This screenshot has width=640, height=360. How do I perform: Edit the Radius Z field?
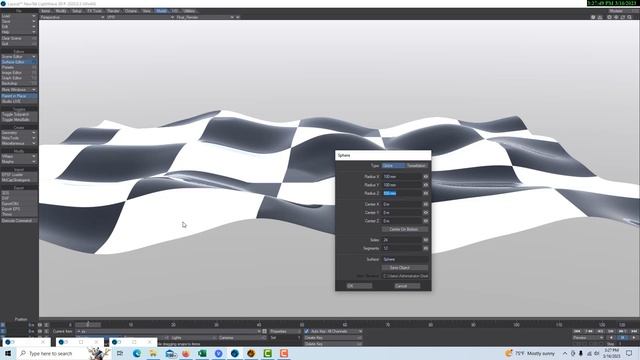click(x=402, y=193)
